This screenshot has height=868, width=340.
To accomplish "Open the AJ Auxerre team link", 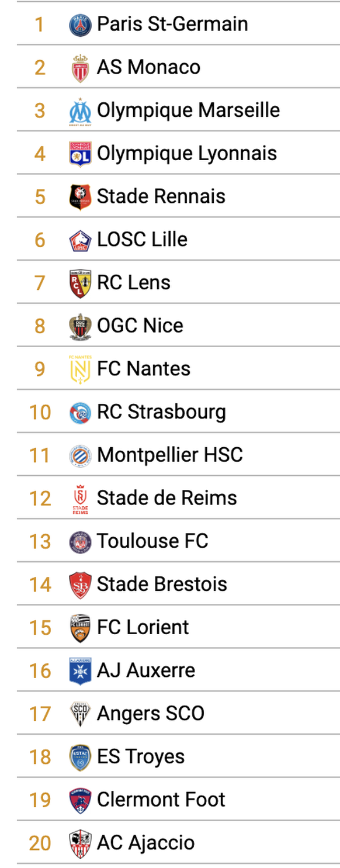I will [146, 670].
